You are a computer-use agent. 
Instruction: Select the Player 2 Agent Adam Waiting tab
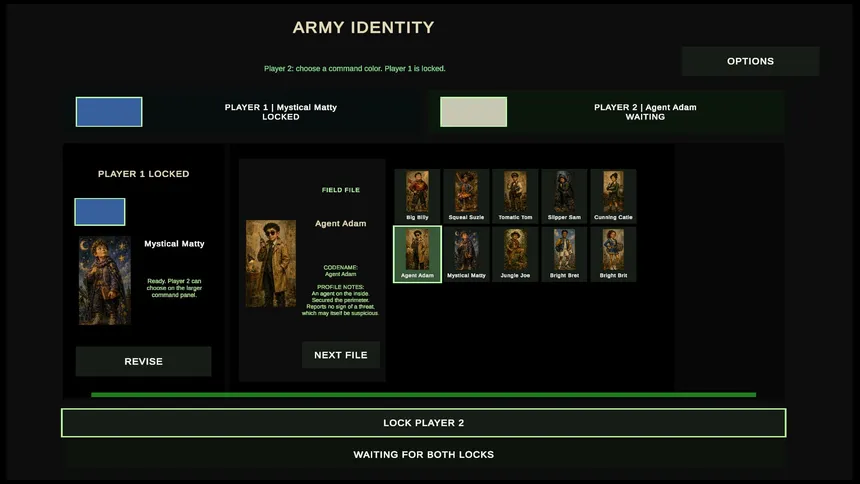[607, 112]
